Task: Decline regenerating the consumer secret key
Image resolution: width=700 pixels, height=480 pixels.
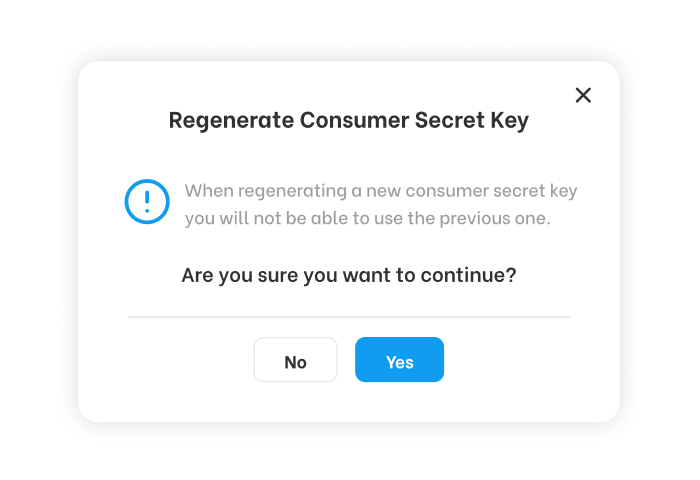Action: [x=296, y=359]
